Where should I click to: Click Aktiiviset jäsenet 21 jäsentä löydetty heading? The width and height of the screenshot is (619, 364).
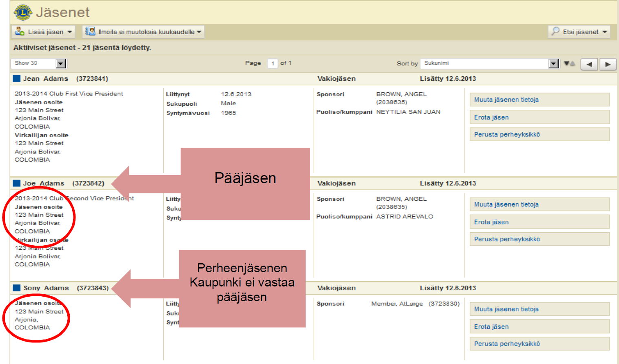[x=82, y=48]
